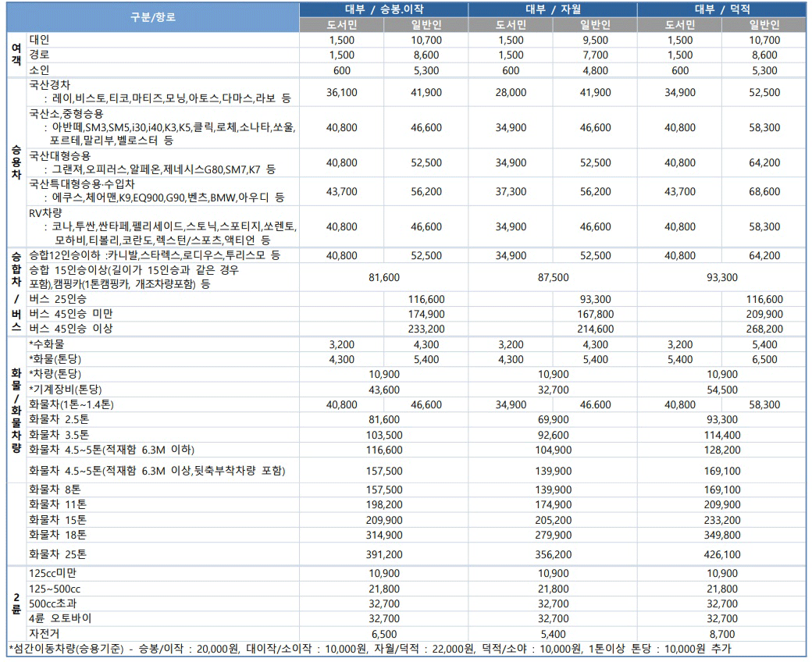Click the 대부 / 덕적 route header

point(722,9)
